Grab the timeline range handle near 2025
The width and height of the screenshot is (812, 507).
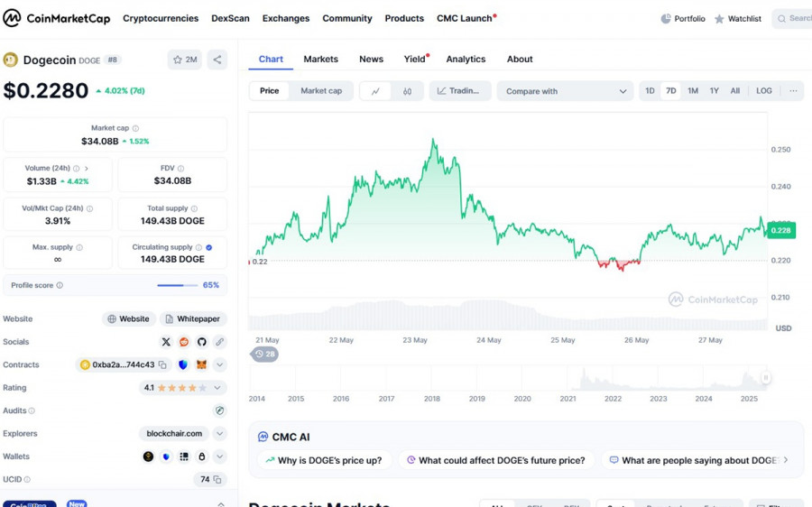click(765, 377)
